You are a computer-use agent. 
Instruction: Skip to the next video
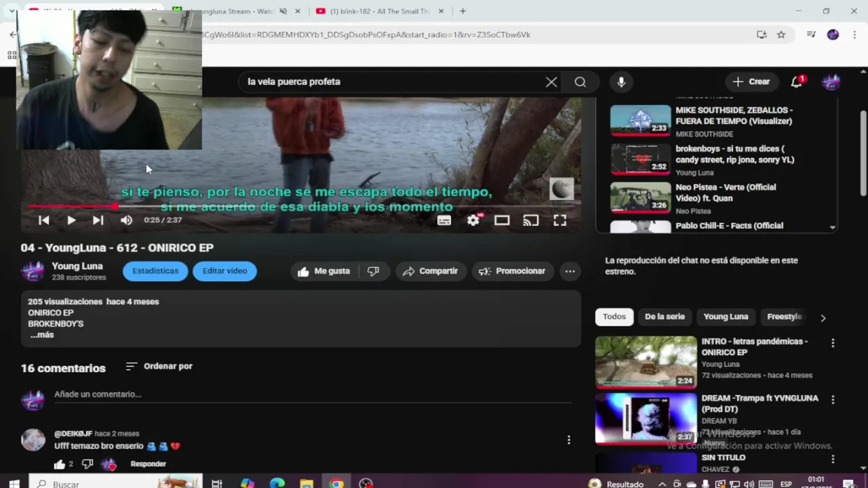pyautogui.click(x=98, y=220)
